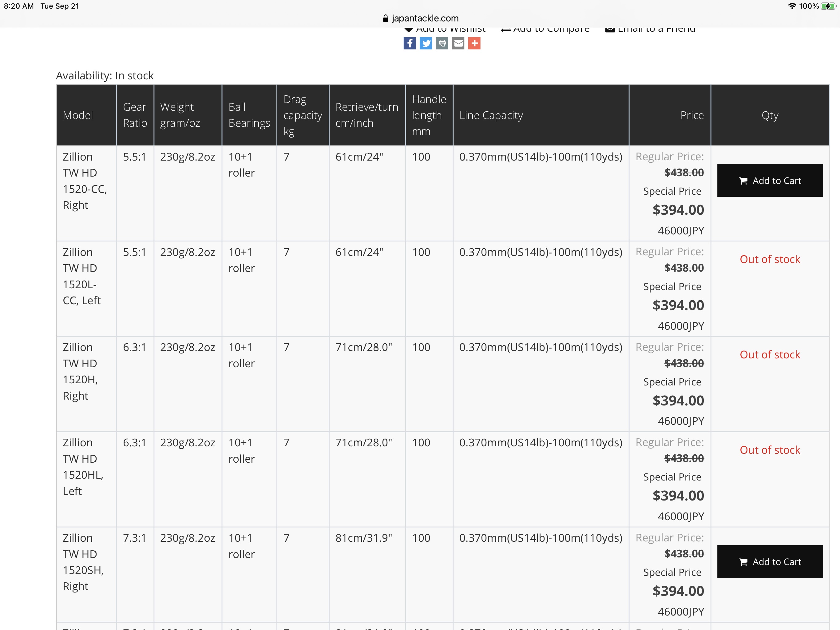Tap the padlock icon beside japantackle.com
Viewport: 840px width, 630px height.
(x=386, y=18)
